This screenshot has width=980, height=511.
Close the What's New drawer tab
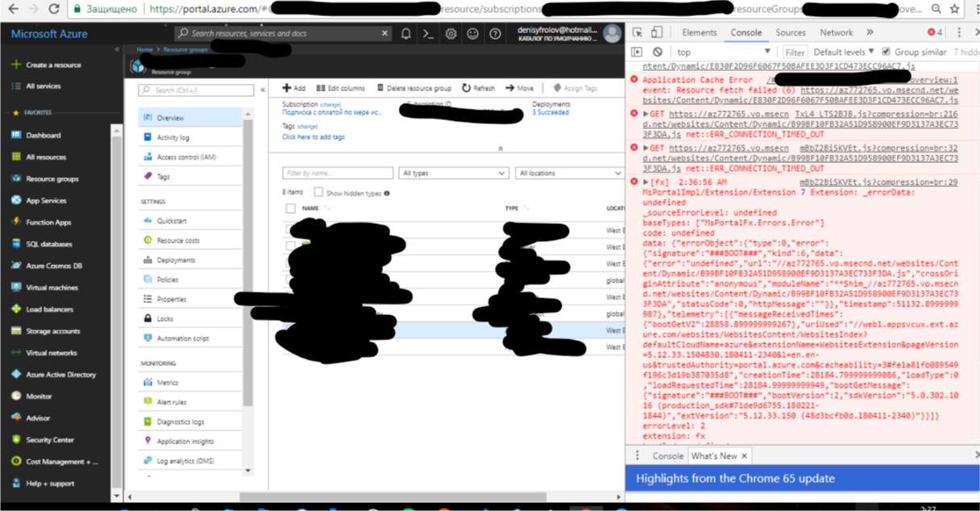[744, 456]
